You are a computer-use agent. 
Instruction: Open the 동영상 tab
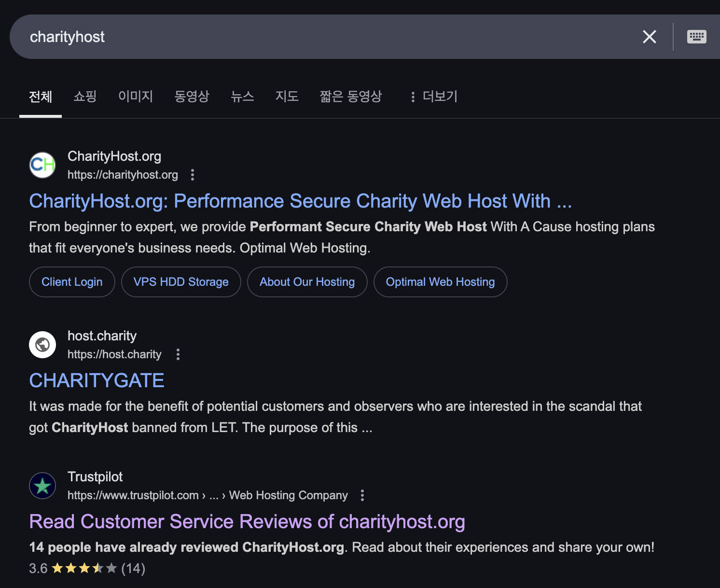pos(192,97)
